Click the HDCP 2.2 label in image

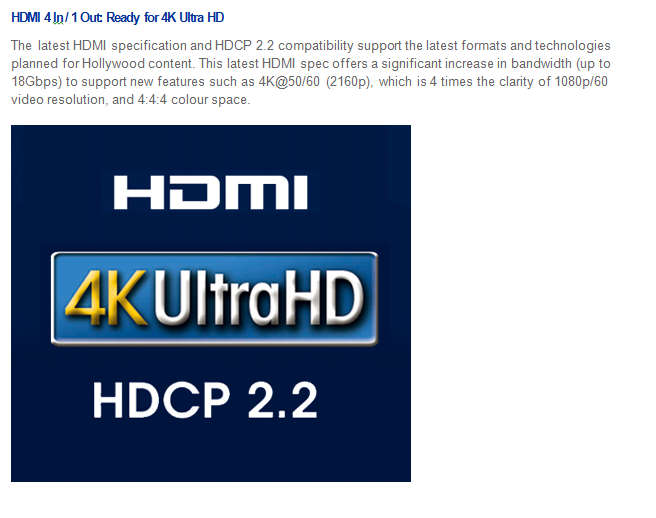pos(205,400)
